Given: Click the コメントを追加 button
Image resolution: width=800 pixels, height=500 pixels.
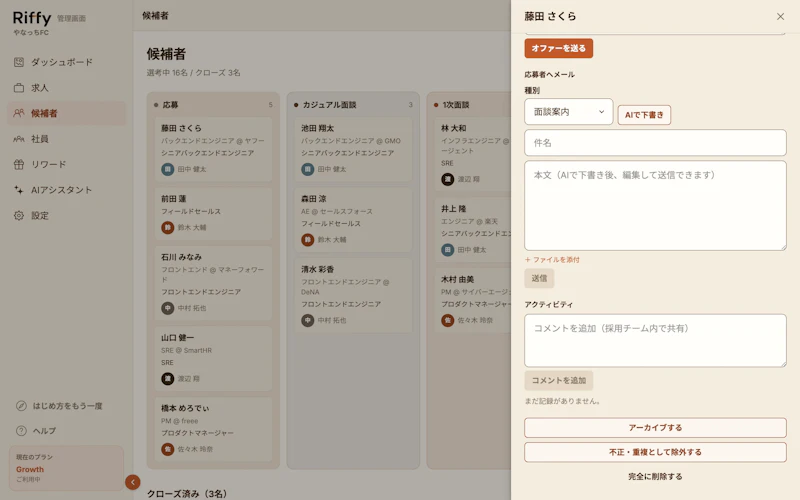Looking at the screenshot, I should click(x=559, y=381).
